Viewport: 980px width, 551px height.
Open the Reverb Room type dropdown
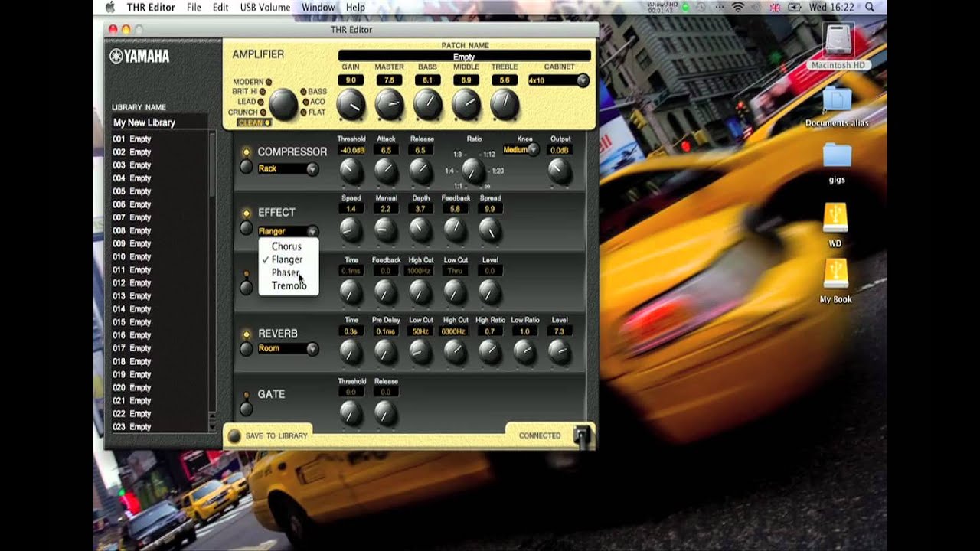(x=288, y=348)
